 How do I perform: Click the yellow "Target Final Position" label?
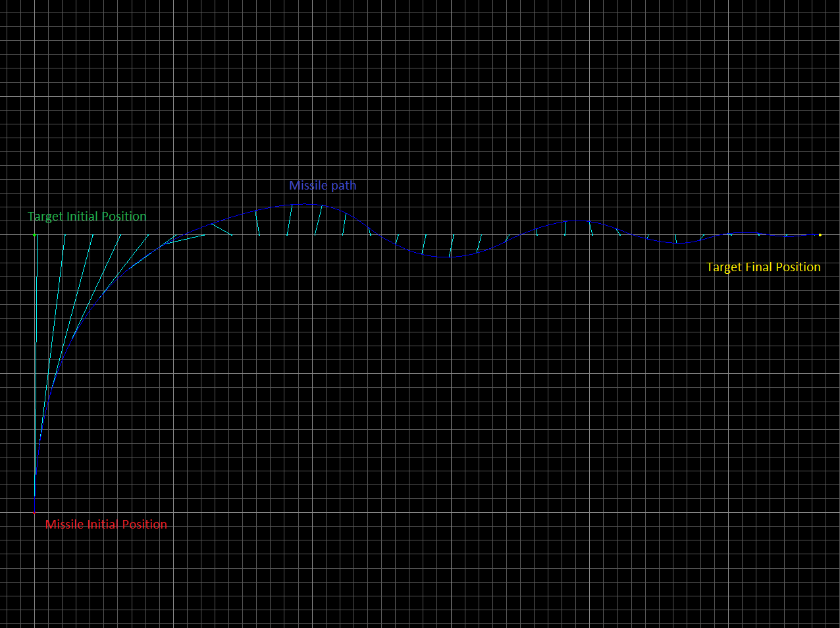coord(763,267)
